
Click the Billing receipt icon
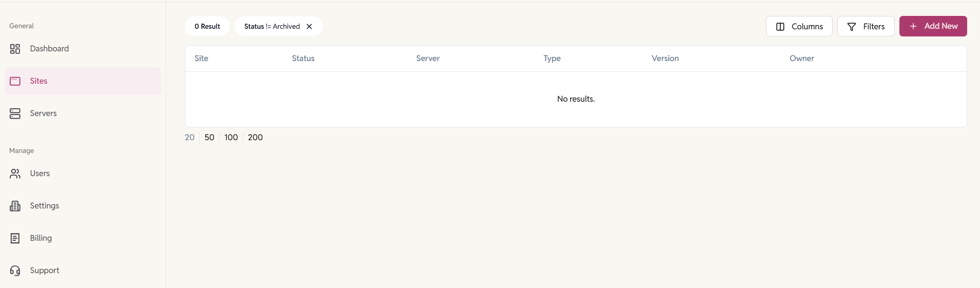15,238
